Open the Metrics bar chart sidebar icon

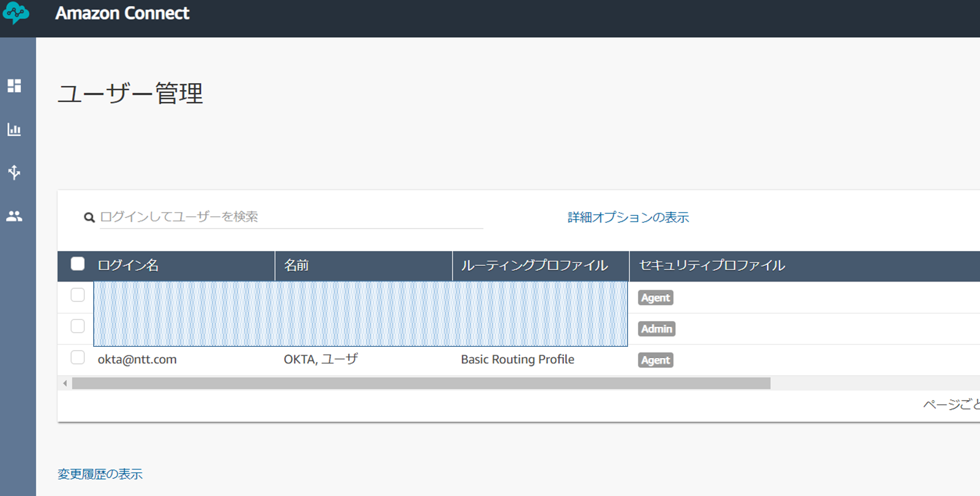(14, 129)
